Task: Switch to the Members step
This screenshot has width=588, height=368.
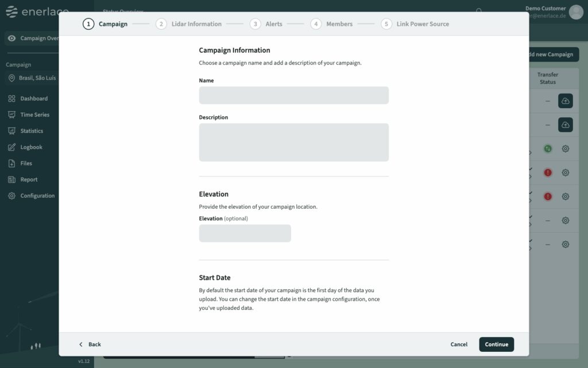Action: pos(332,24)
